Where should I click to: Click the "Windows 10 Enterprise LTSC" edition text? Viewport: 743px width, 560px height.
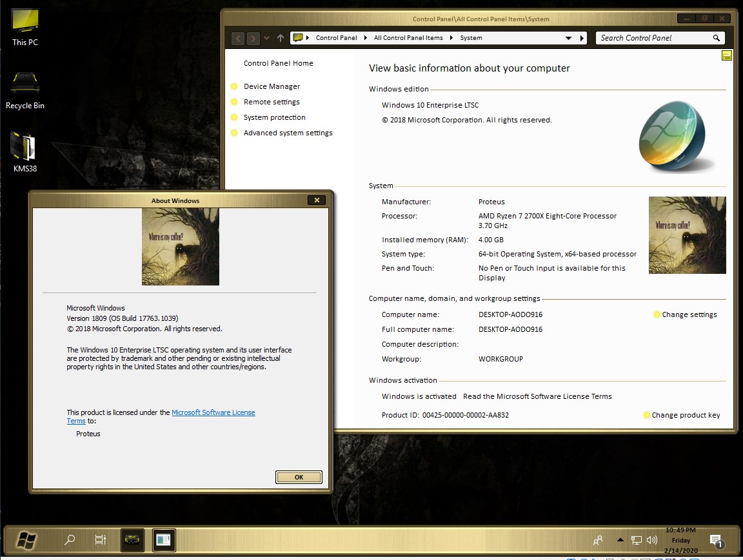tap(430, 105)
